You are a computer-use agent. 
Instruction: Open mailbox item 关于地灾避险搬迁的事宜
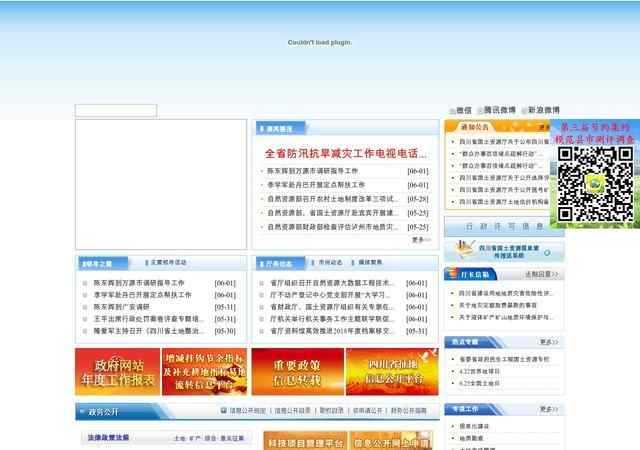[x=498, y=305]
